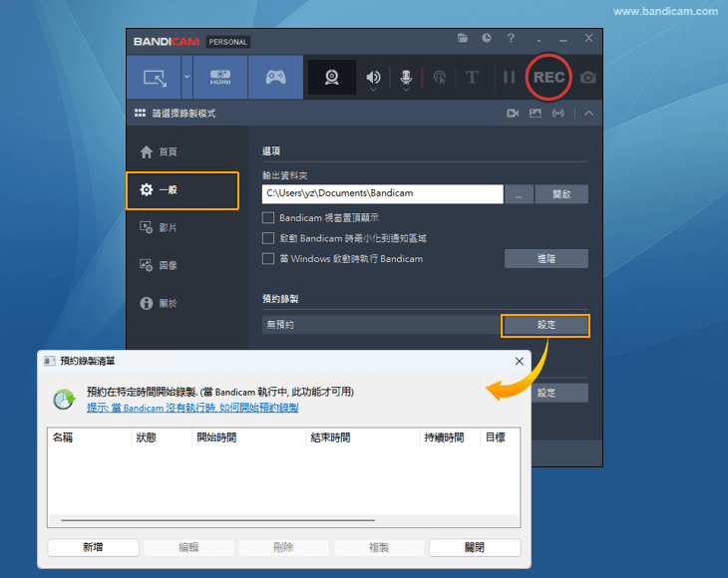Image resolution: width=728 pixels, height=578 pixels.
Task: Toggle the webcam overlay icon
Action: coord(331,78)
